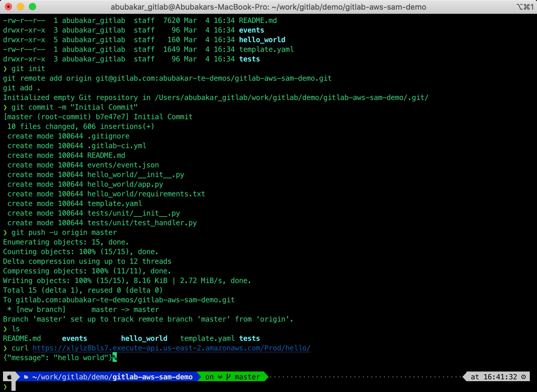537x392 pixels.
Task: Click the hello_world directory in ls output
Action: point(144,338)
